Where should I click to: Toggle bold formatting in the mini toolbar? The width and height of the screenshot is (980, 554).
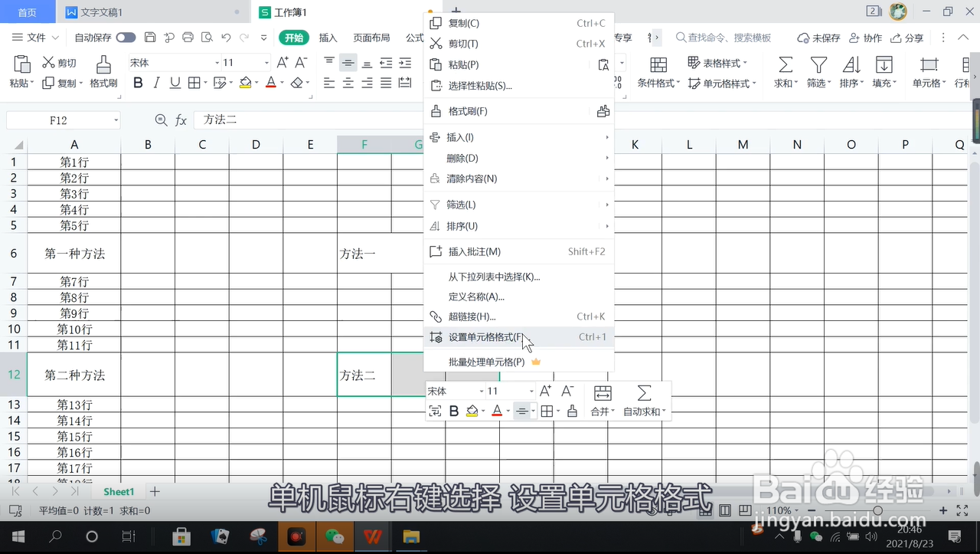(454, 411)
